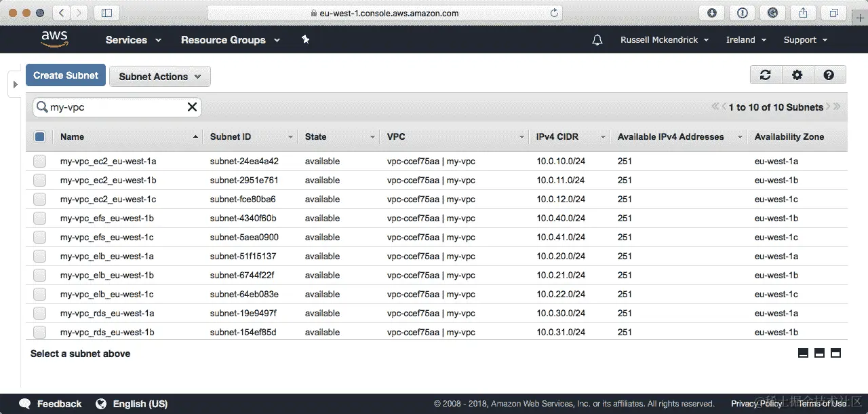The width and height of the screenshot is (868, 414).
Task: Open the Ireland region selector
Action: click(746, 40)
